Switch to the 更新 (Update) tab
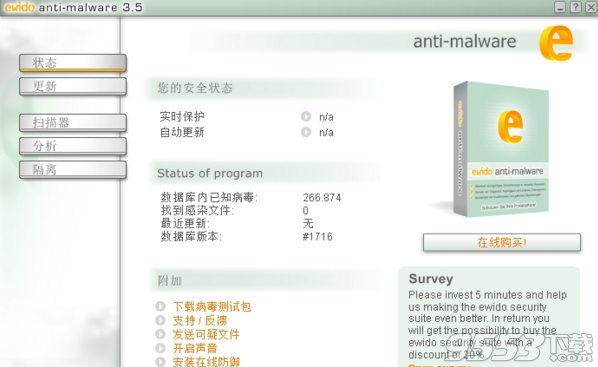 point(73,86)
